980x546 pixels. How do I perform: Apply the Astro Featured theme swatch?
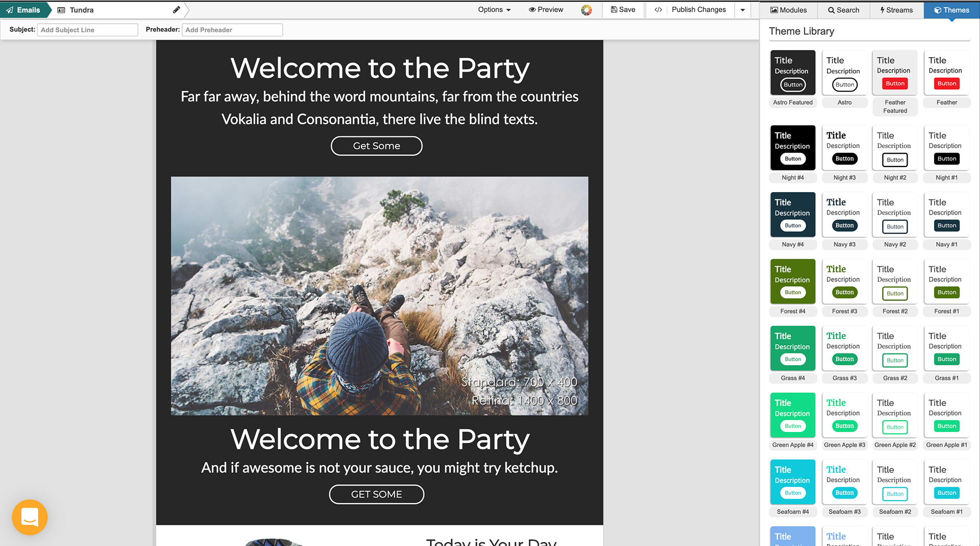(792, 73)
